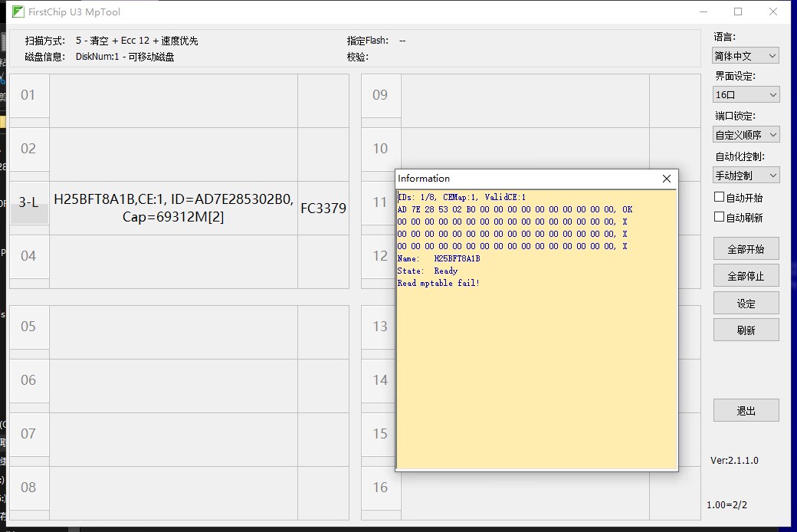The height and width of the screenshot is (532, 797).
Task: Click the 刷新 refresh button
Action: (746, 330)
